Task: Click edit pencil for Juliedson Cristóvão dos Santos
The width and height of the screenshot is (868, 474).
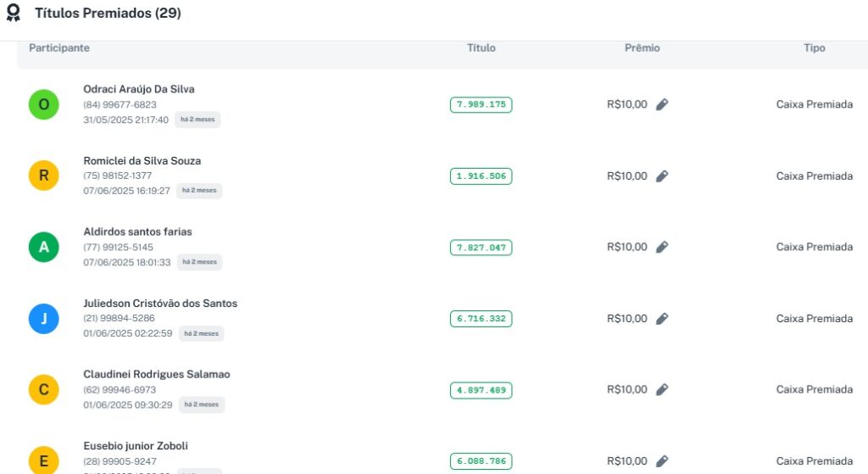Action: tap(662, 318)
